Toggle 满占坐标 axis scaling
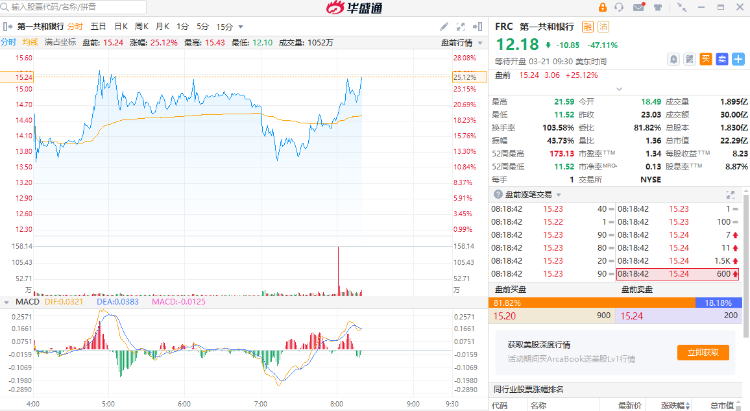 pyautogui.click(x=60, y=42)
